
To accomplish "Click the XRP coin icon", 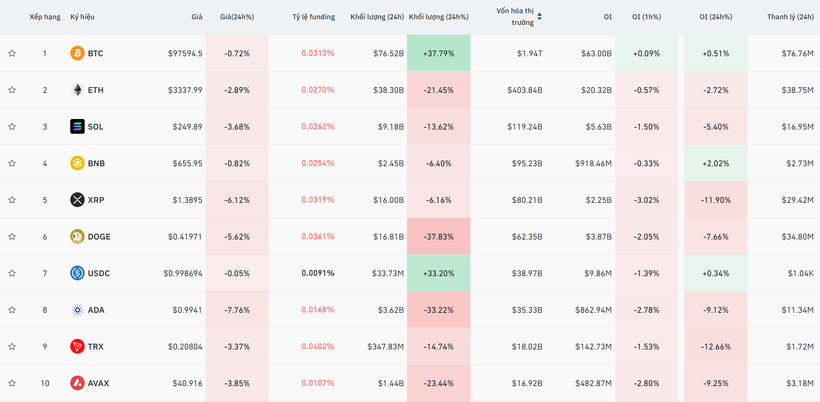I will pos(77,200).
